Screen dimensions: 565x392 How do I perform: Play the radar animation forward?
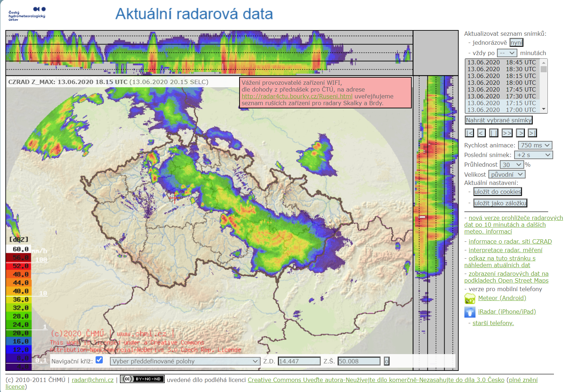(507, 133)
